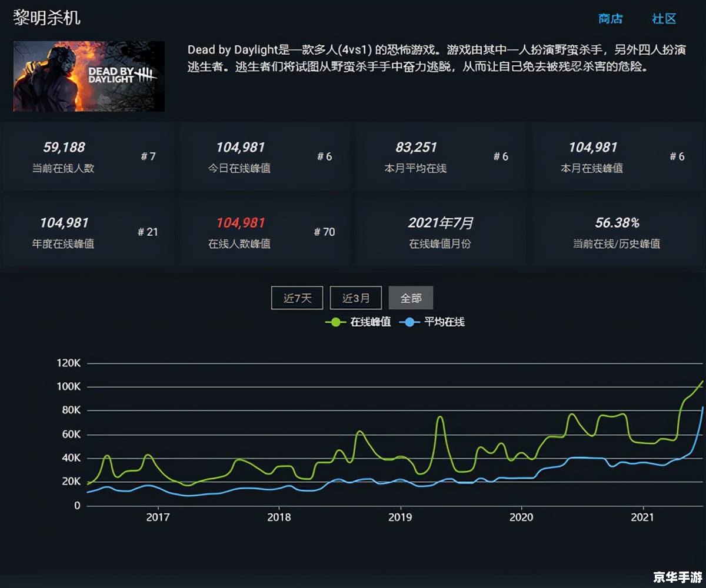Image resolution: width=706 pixels, height=588 pixels.
Task: Click the red 104,981 peak value
Action: 241,223
